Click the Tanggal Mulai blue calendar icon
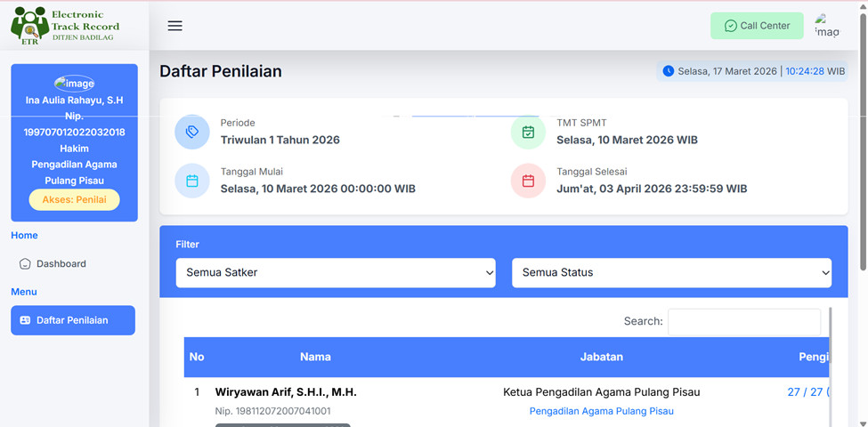 pyautogui.click(x=192, y=181)
